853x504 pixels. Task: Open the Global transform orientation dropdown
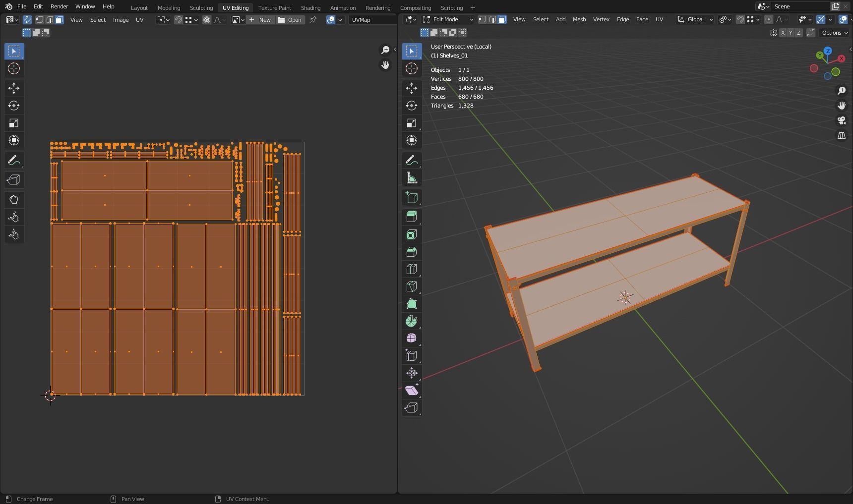point(695,19)
